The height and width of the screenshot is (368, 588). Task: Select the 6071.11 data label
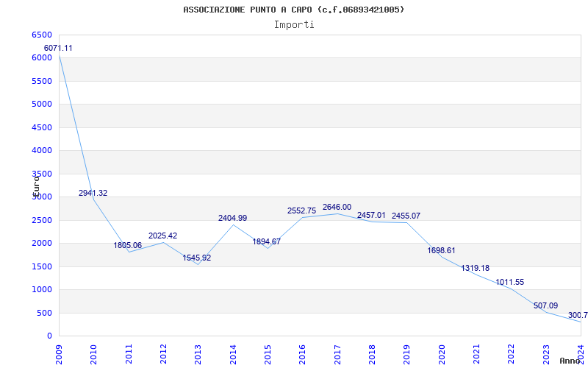tap(58, 48)
